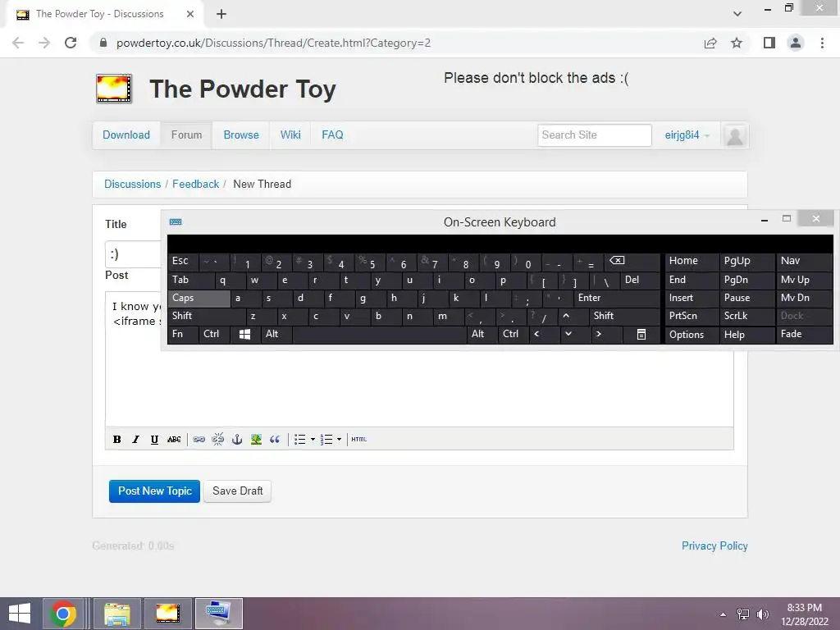840x630 pixels.
Task: Toggle the Nav key on keyboard
Action: (804, 261)
